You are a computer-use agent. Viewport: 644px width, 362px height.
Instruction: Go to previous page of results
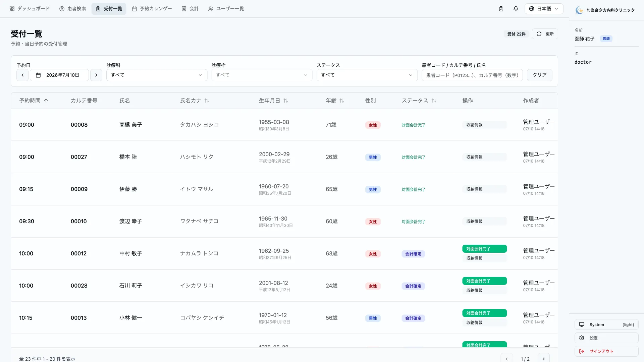[x=507, y=359]
